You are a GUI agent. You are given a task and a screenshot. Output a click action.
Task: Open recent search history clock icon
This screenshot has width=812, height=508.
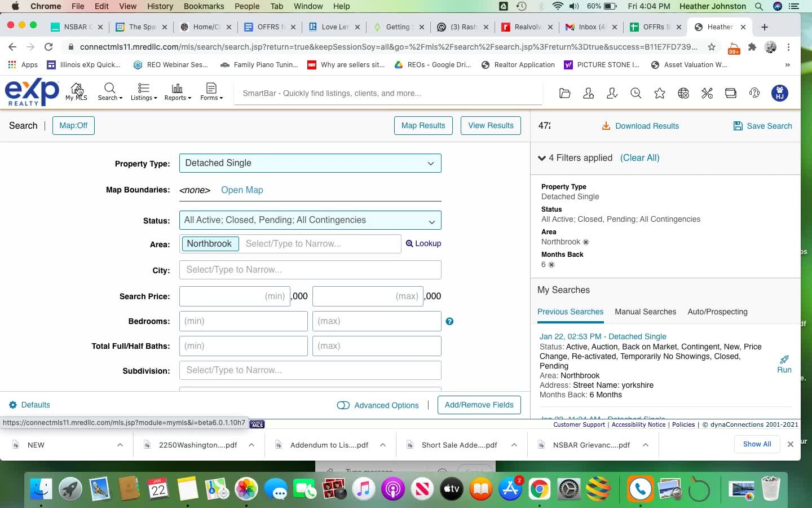(636, 93)
